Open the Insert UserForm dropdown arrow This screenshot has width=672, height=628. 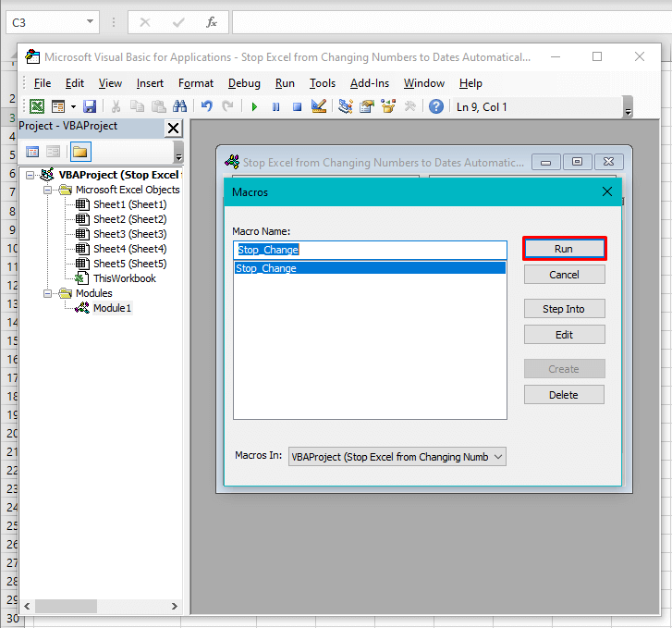(x=73, y=106)
